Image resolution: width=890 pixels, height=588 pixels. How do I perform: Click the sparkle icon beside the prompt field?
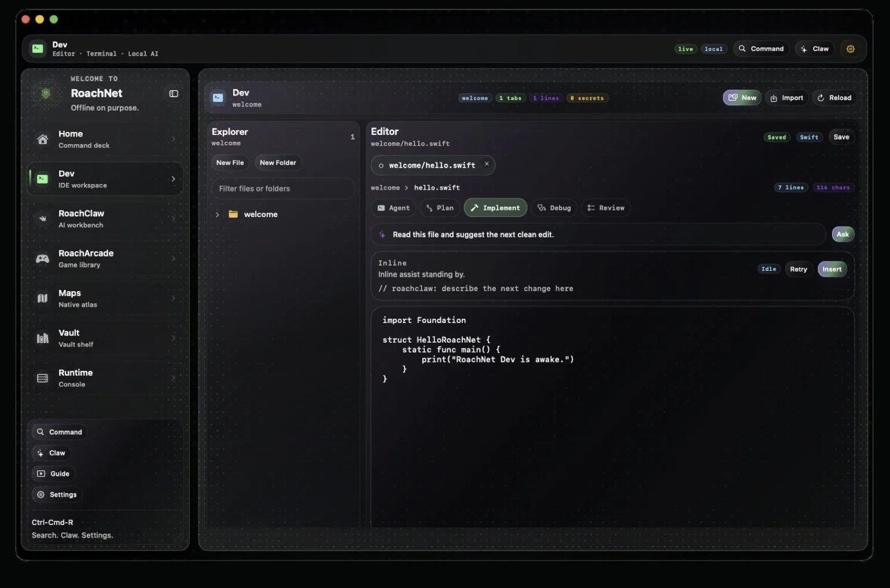pos(383,234)
